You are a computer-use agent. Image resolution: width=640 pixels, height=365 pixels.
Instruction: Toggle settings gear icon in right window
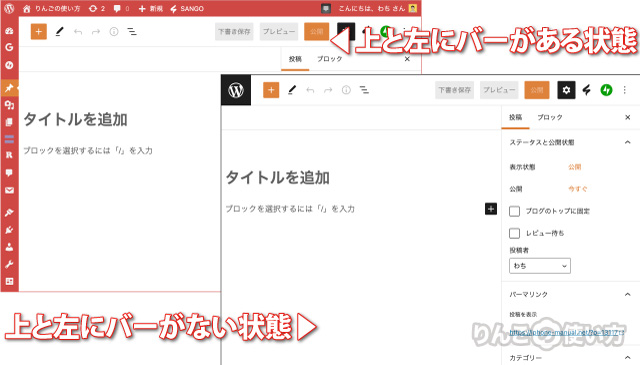pyautogui.click(x=566, y=90)
